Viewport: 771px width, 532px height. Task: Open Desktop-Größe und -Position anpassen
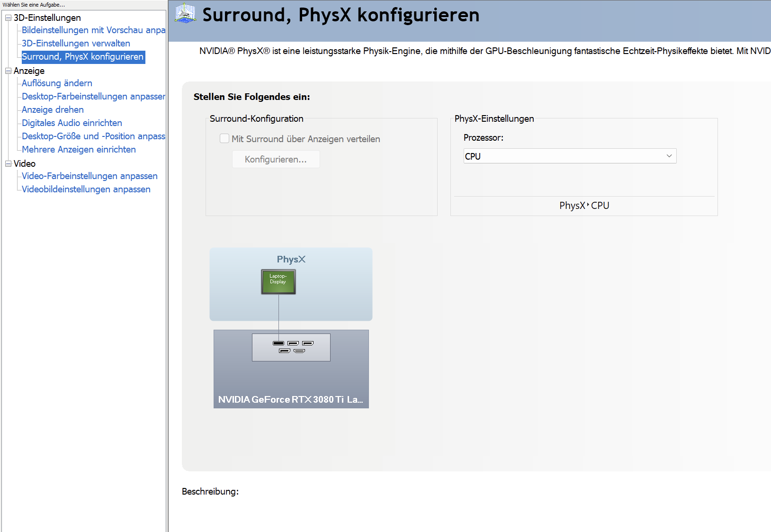tap(93, 136)
